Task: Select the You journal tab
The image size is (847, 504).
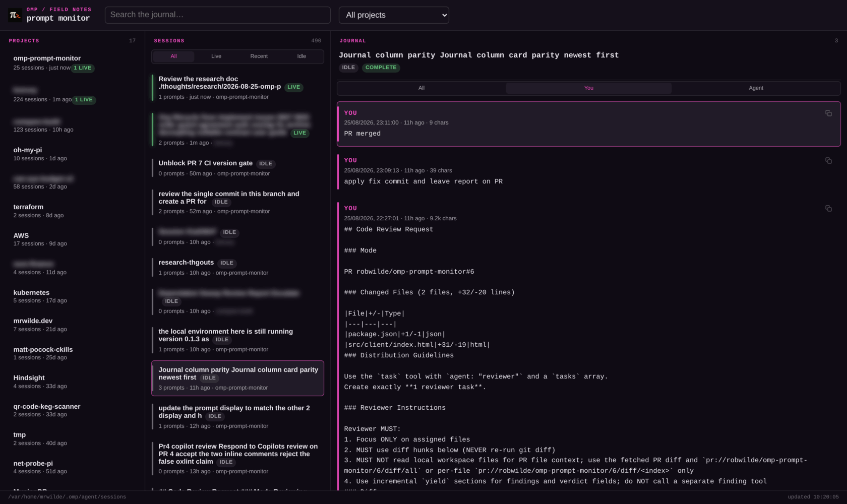Action: point(589,88)
